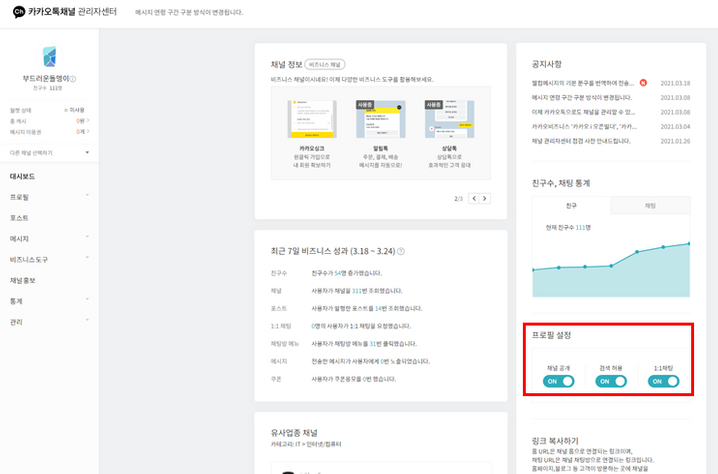Click the 비즈니스 채널 badge

pos(325,65)
